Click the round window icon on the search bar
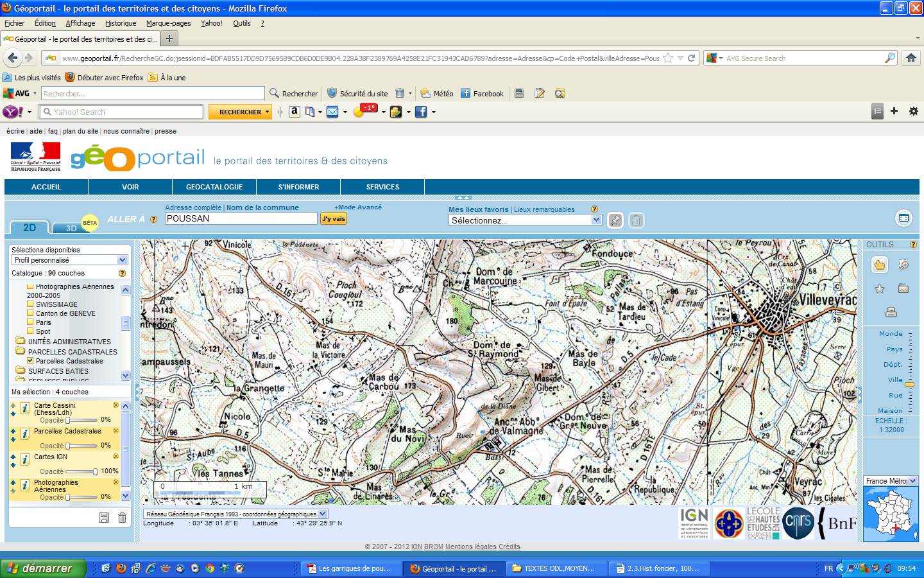 click(903, 218)
